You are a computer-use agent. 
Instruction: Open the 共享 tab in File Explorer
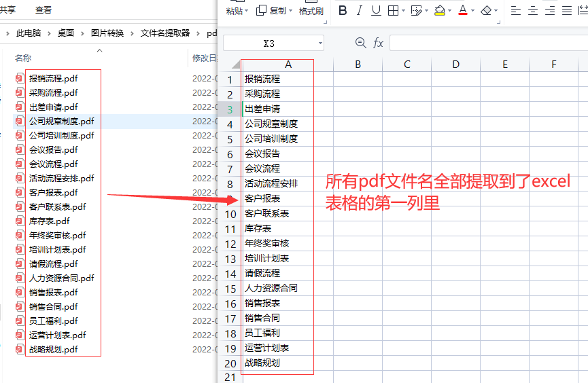click(7, 10)
